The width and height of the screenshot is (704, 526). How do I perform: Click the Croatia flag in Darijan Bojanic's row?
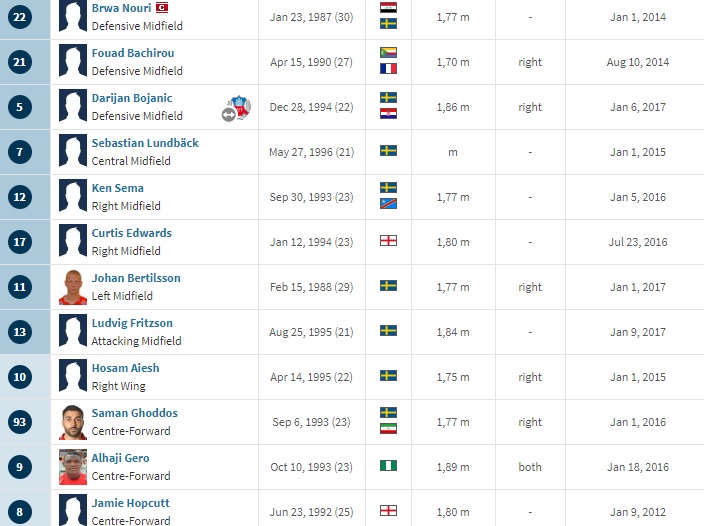[389, 115]
